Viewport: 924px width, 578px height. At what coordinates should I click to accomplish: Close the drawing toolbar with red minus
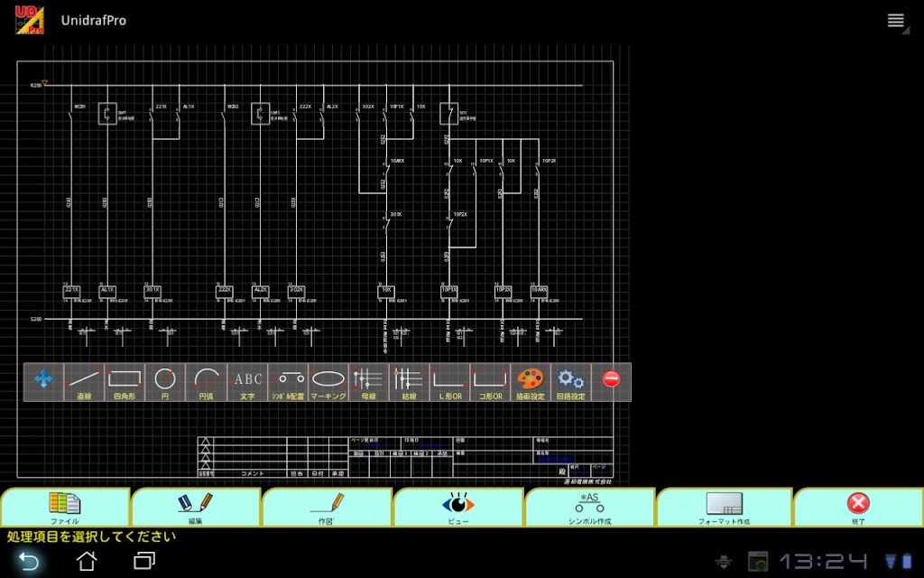611,378
